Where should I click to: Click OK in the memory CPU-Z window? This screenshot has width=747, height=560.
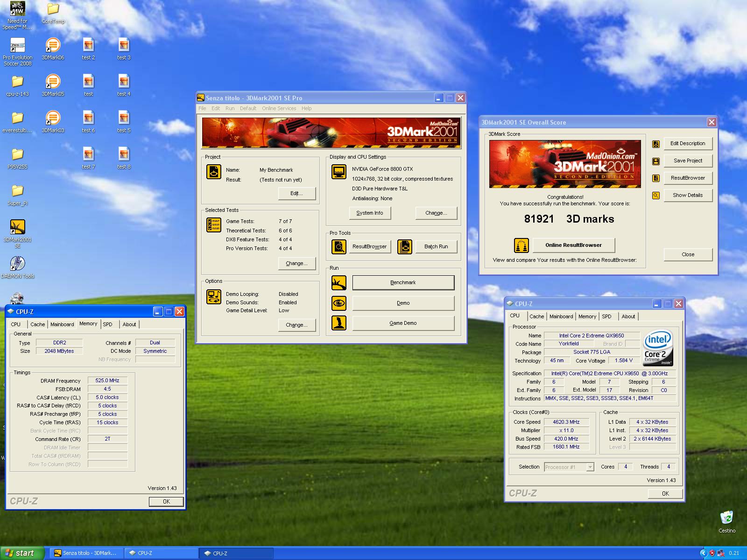pyautogui.click(x=166, y=502)
